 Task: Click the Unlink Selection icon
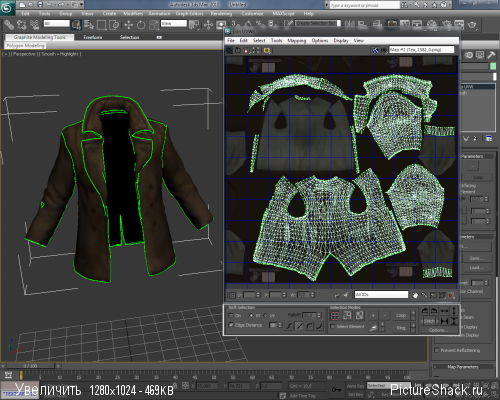[22, 25]
